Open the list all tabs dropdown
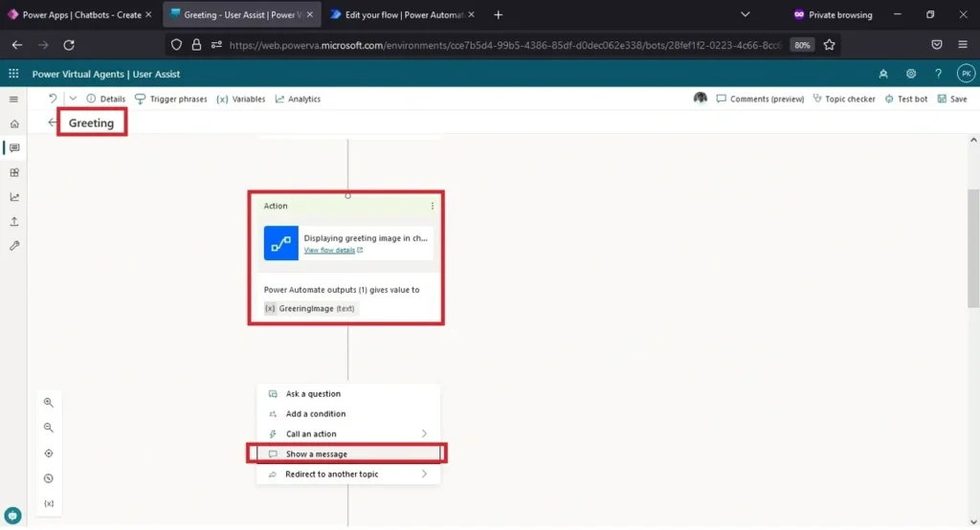Image resolution: width=980 pixels, height=530 pixels. pyautogui.click(x=745, y=14)
